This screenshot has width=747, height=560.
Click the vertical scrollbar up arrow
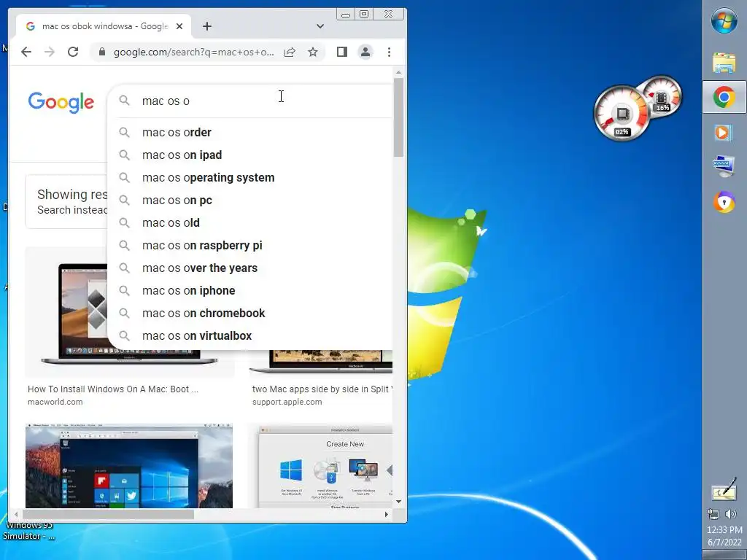(x=399, y=72)
